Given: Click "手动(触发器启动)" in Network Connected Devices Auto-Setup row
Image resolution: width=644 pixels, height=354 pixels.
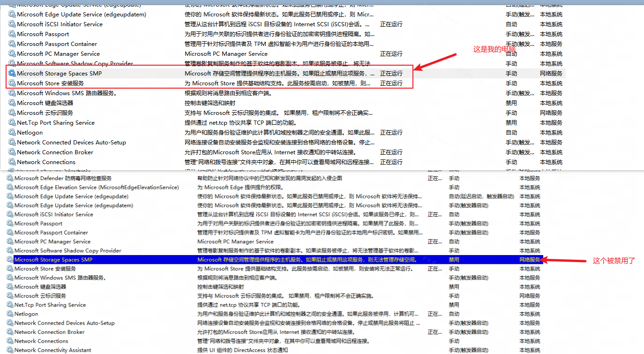Looking at the screenshot, I should [x=469, y=323].
